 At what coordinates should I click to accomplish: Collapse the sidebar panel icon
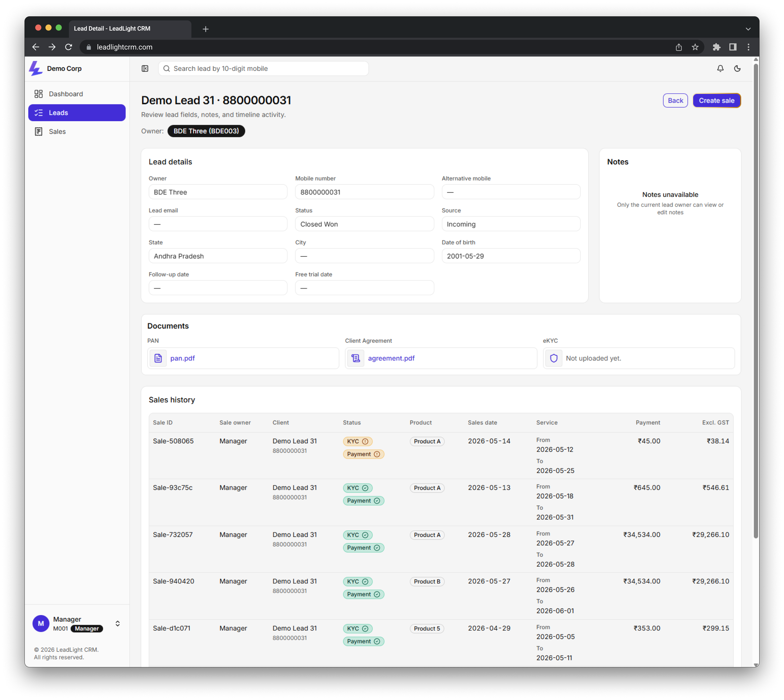(145, 68)
